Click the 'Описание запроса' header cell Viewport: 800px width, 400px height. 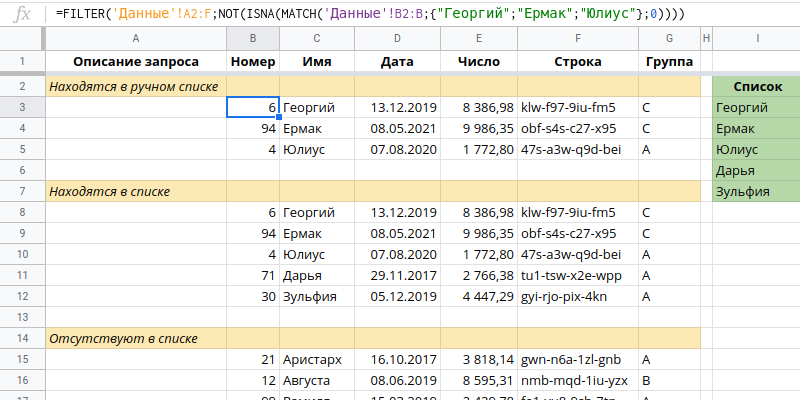[x=135, y=62]
